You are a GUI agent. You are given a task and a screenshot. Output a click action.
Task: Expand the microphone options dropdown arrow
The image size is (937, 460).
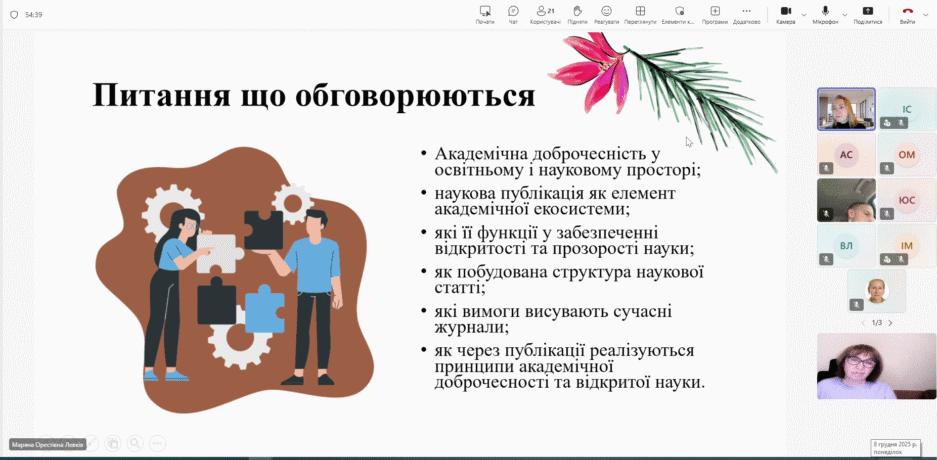(x=845, y=14)
